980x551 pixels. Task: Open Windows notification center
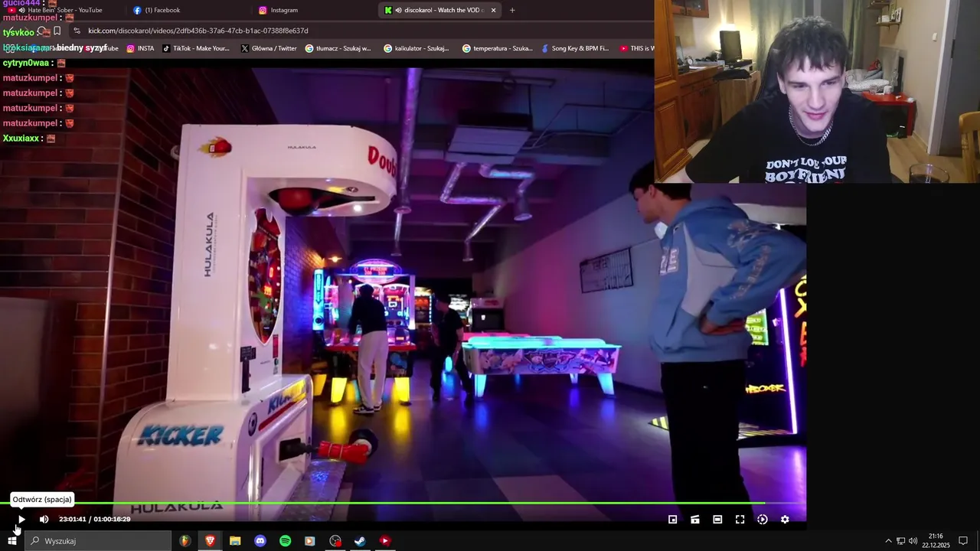coord(963,541)
